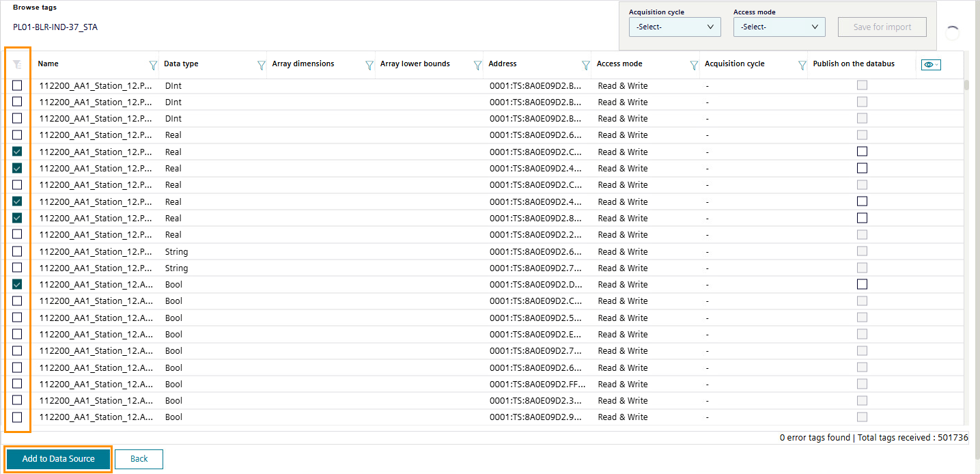Uncheck the fifth selected tag row
This screenshot has height=474, width=980.
click(17, 283)
